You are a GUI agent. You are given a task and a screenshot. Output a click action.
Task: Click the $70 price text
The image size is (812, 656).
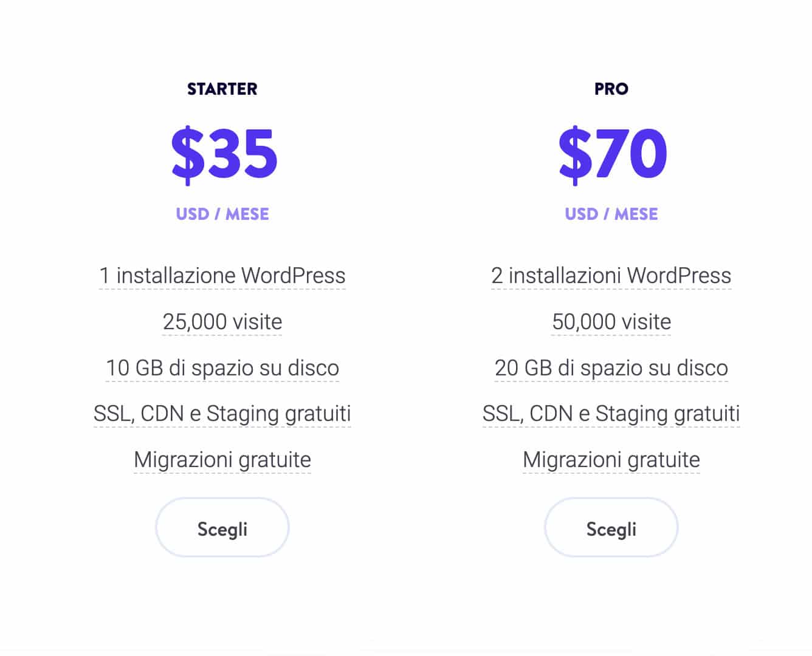pyautogui.click(x=611, y=155)
